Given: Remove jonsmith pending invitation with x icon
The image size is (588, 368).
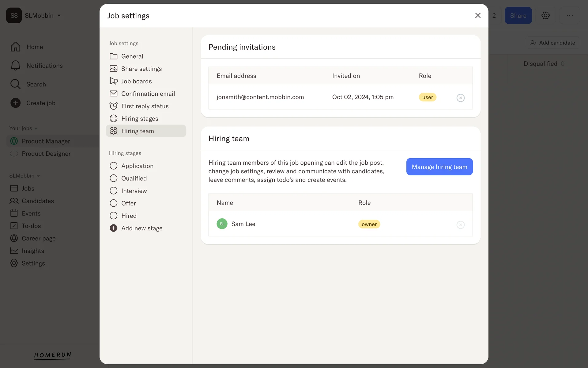Looking at the screenshot, I should (460, 98).
